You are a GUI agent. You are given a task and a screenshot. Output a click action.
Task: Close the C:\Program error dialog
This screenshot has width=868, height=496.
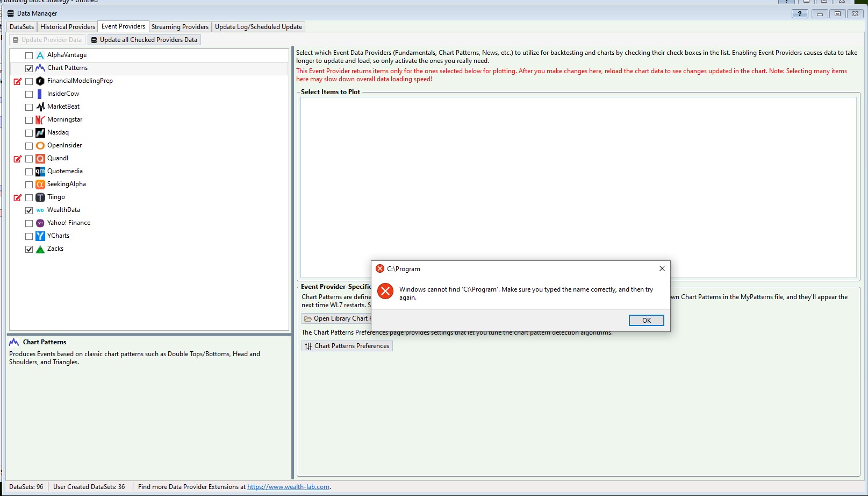(x=662, y=268)
